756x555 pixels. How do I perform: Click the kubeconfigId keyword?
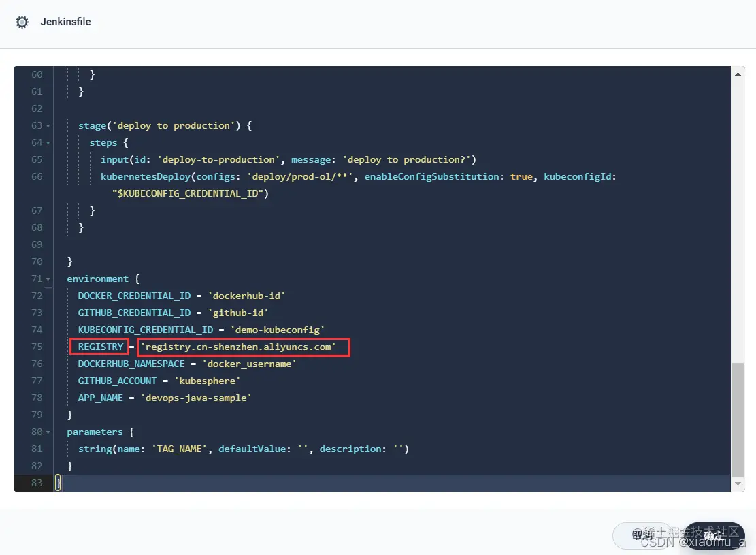click(x=578, y=176)
